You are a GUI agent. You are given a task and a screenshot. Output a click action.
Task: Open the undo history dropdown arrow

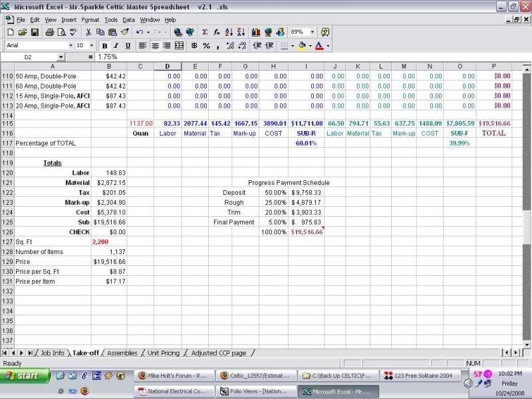click(x=148, y=32)
